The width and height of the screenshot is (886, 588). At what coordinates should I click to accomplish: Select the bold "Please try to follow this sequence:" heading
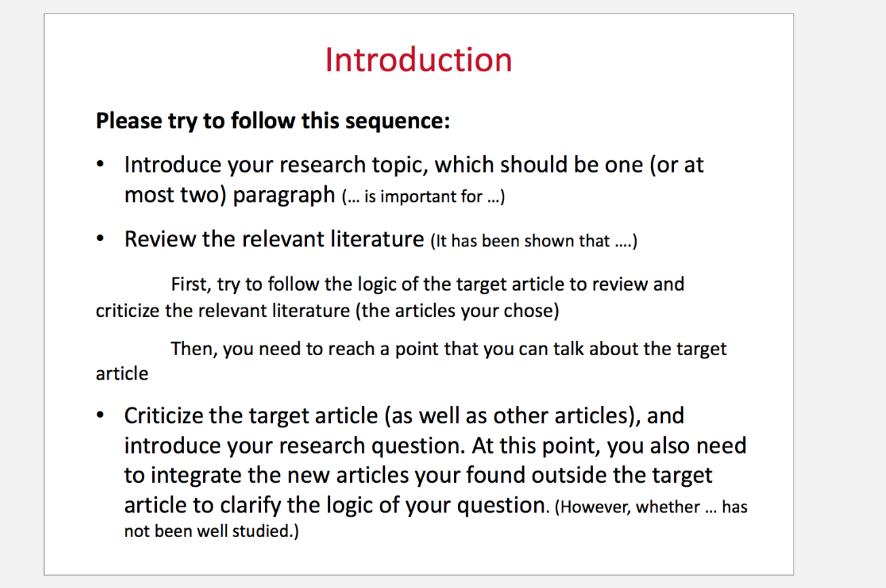273,122
